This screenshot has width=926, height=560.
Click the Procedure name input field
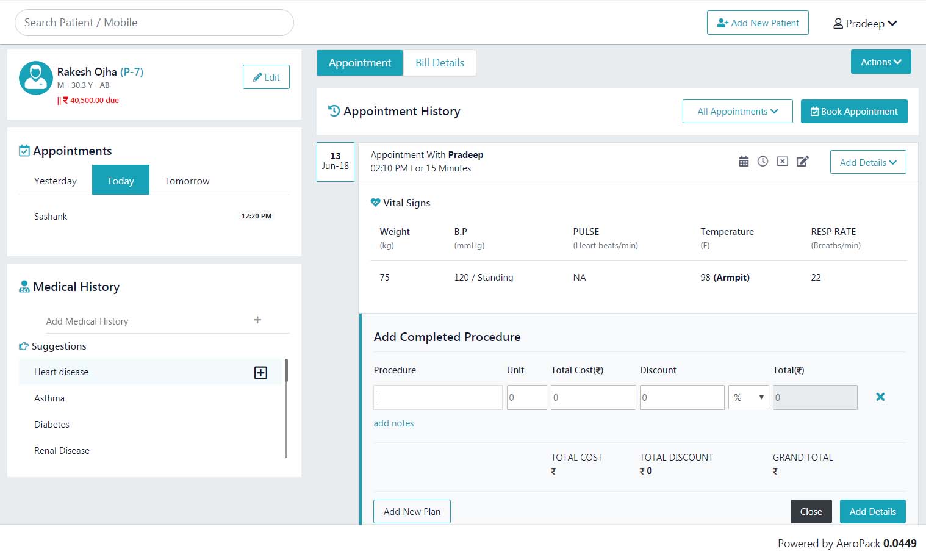click(x=438, y=397)
